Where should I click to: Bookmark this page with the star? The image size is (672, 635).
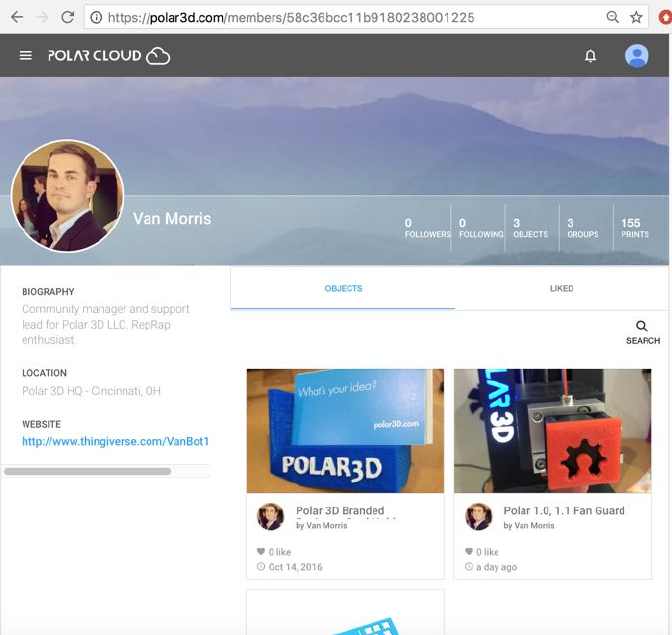point(636,17)
